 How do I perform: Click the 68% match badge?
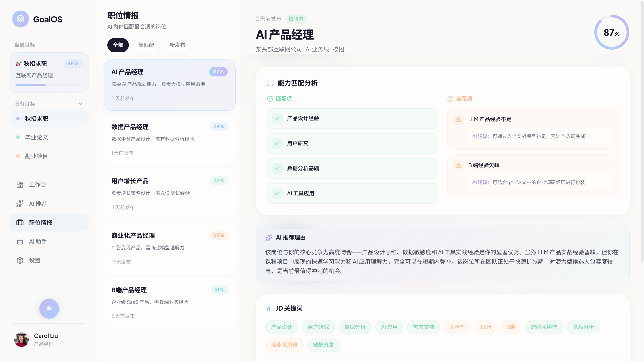pos(219,235)
